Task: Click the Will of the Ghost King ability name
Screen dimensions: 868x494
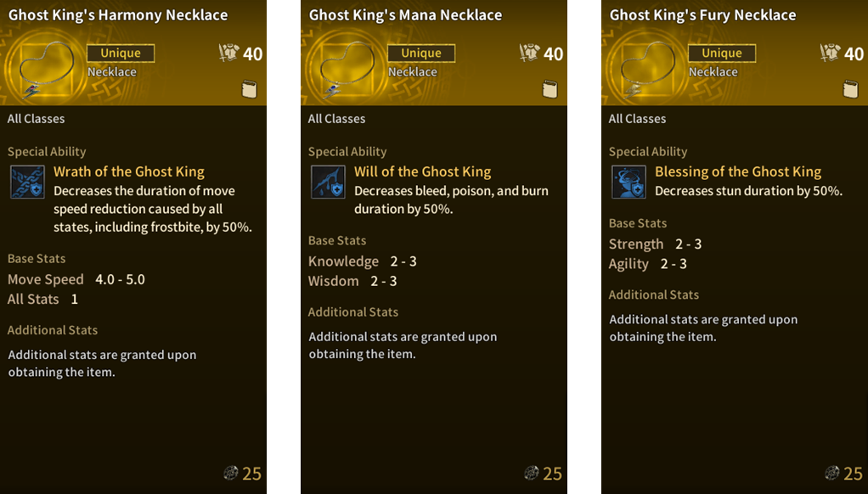Action: (x=422, y=171)
